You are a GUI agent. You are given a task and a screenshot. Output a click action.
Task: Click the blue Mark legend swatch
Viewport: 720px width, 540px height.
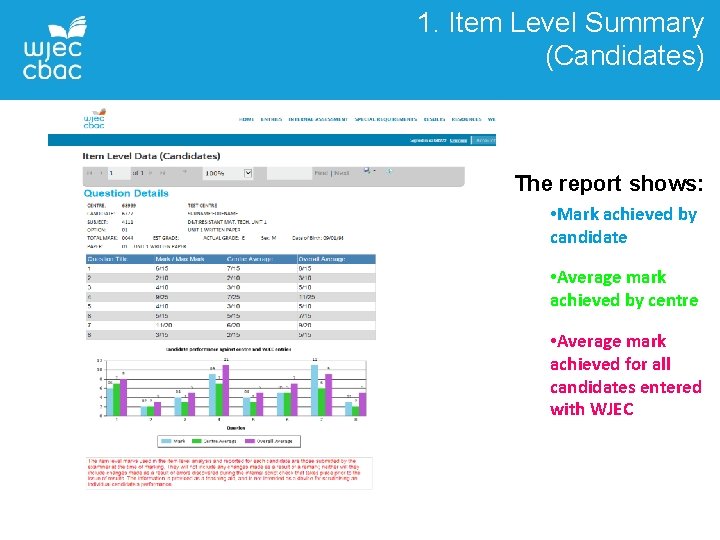pyautogui.click(x=166, y=441)
